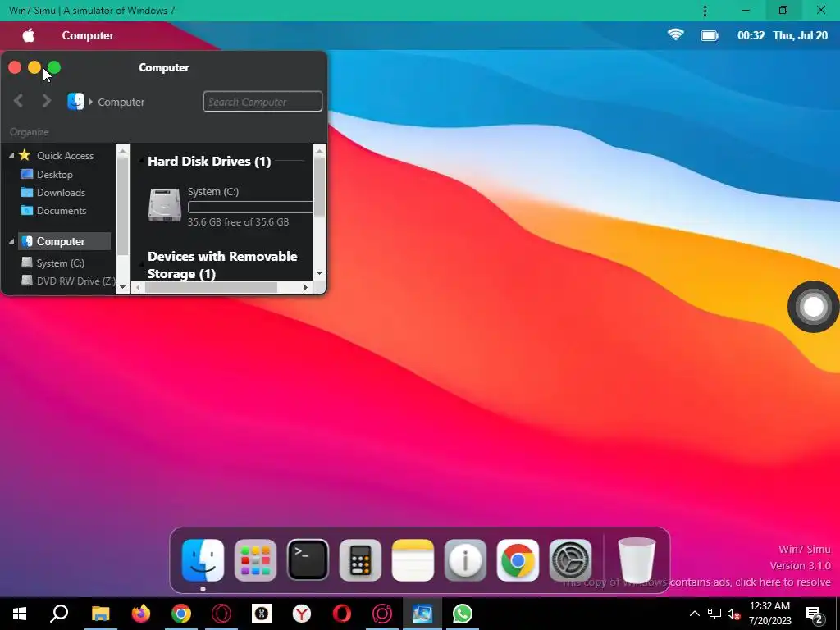Open Firefox from the Windows taskbar

141,614
